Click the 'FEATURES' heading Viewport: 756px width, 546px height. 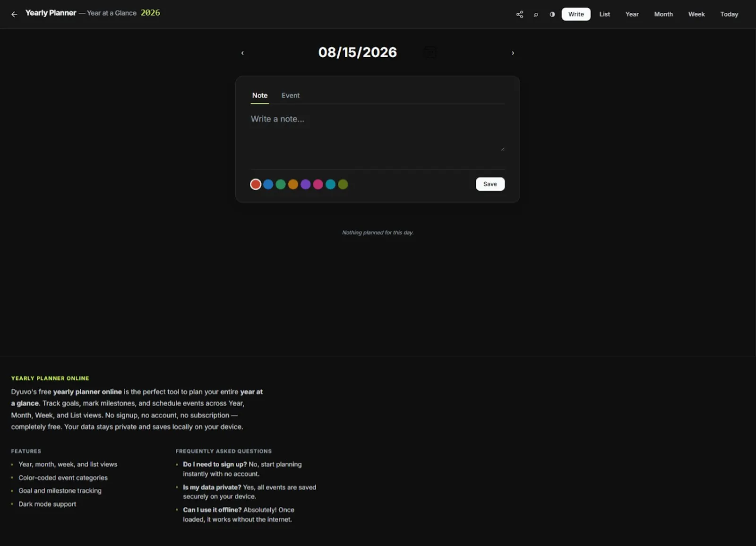tap(26, 451)
